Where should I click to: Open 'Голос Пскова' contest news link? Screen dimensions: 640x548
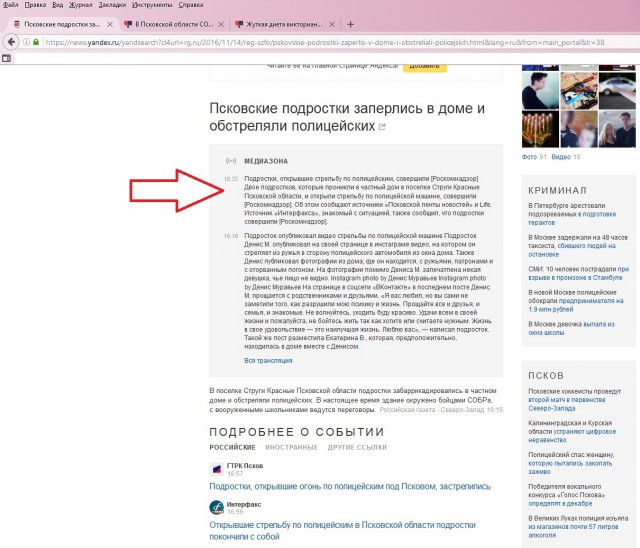coord(567,495)
